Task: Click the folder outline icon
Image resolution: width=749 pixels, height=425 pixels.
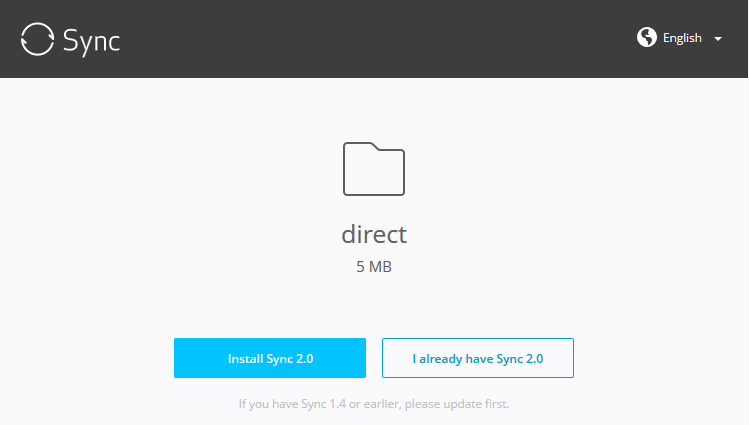Action: (374, 169)
